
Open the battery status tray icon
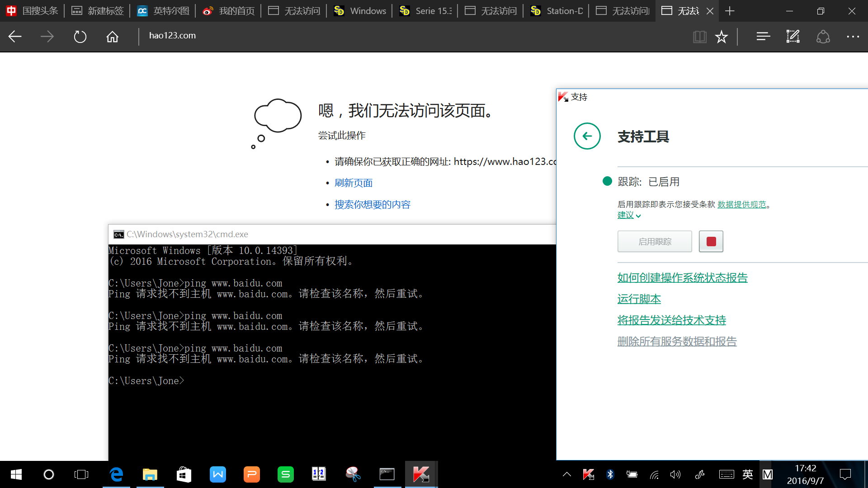(x=632, y=474)
